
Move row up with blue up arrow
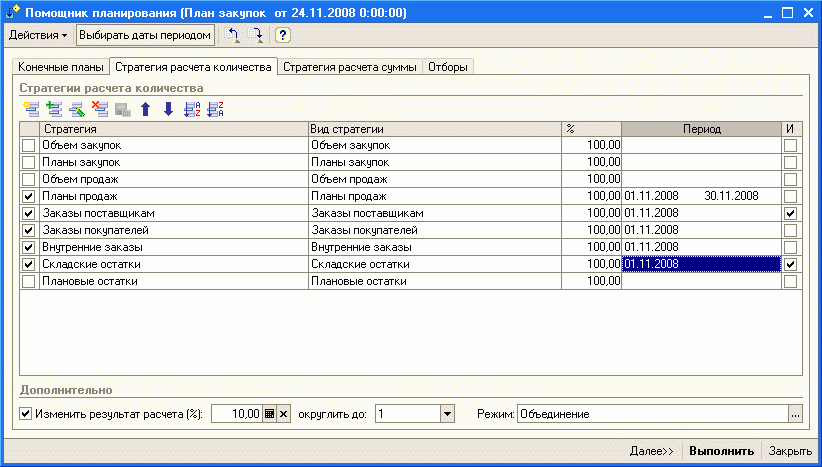click(146, 109)
